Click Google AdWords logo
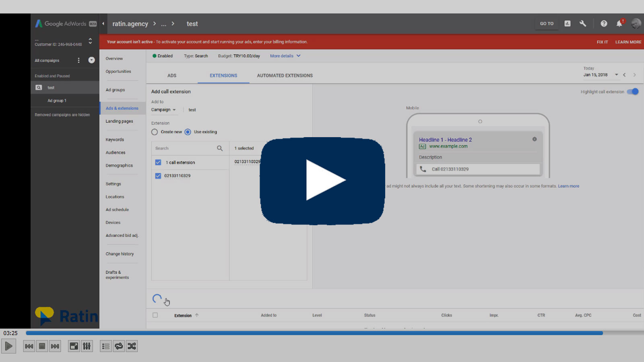This screenshot has width=644, height=362. (x=66, y=24)
